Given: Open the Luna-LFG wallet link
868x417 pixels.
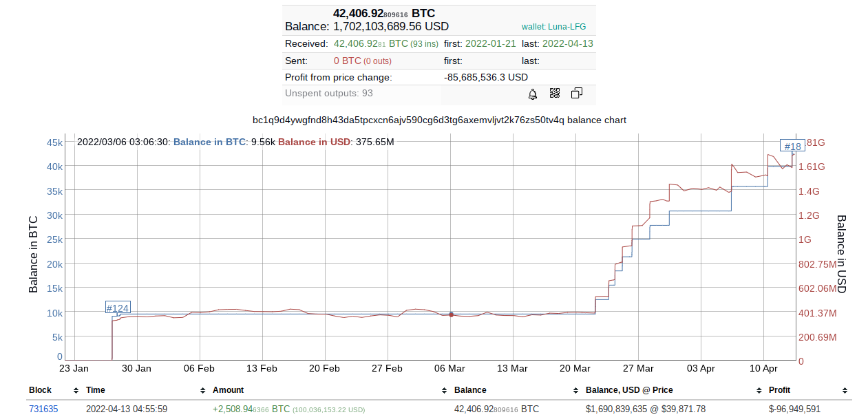Looking at the screenshot, I should (x=553, y=27).
